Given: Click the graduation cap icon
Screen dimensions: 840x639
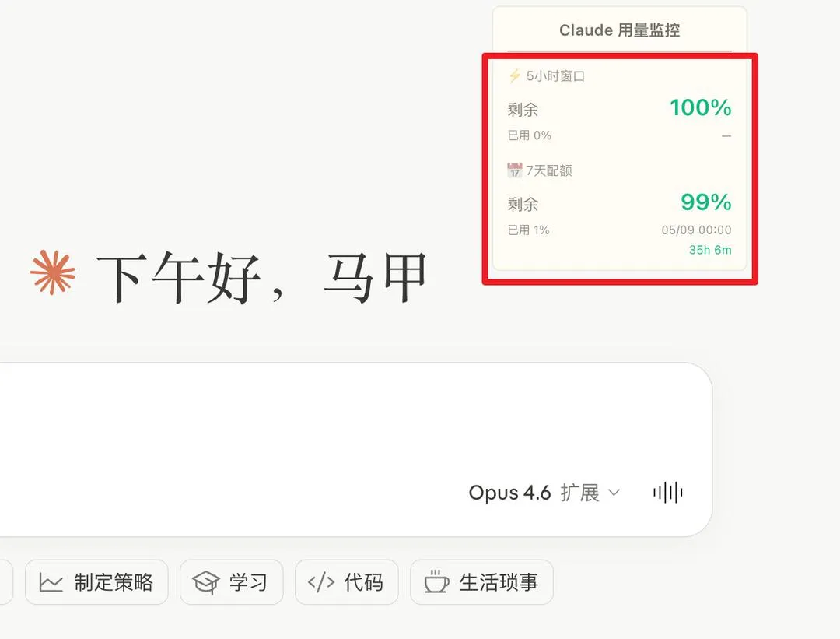Looking at the screenshot, I should (205, 583).
